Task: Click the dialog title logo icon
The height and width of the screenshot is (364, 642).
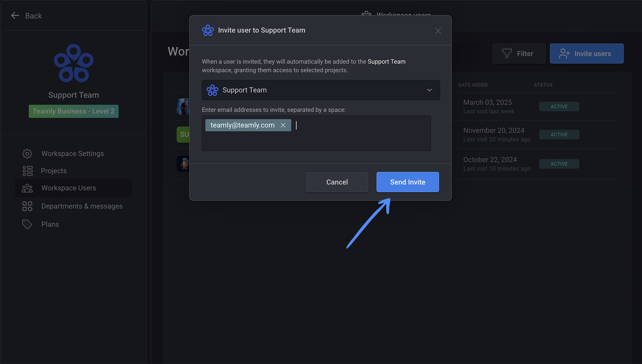Action: (208, 30)
